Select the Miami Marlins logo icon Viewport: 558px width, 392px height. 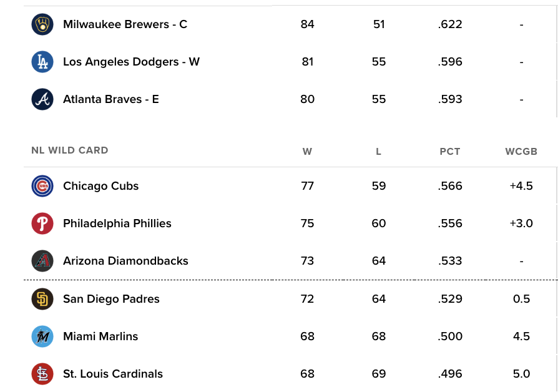pos(42,336)
